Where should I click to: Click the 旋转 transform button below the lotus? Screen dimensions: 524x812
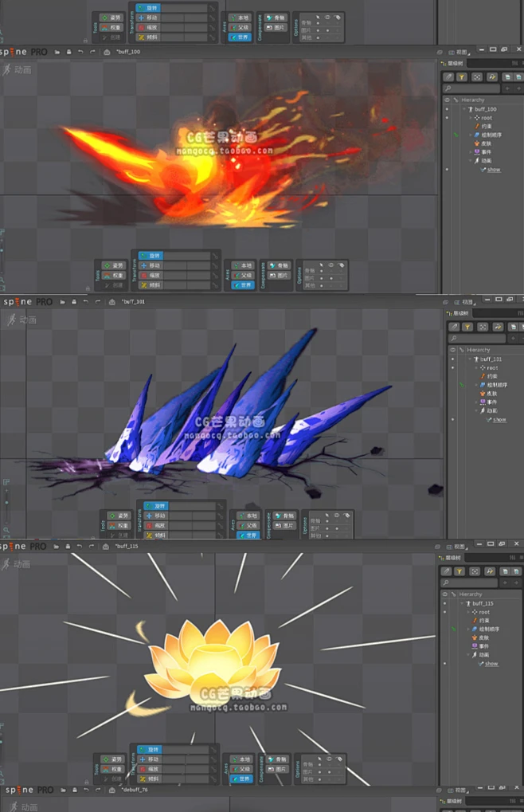149,750
